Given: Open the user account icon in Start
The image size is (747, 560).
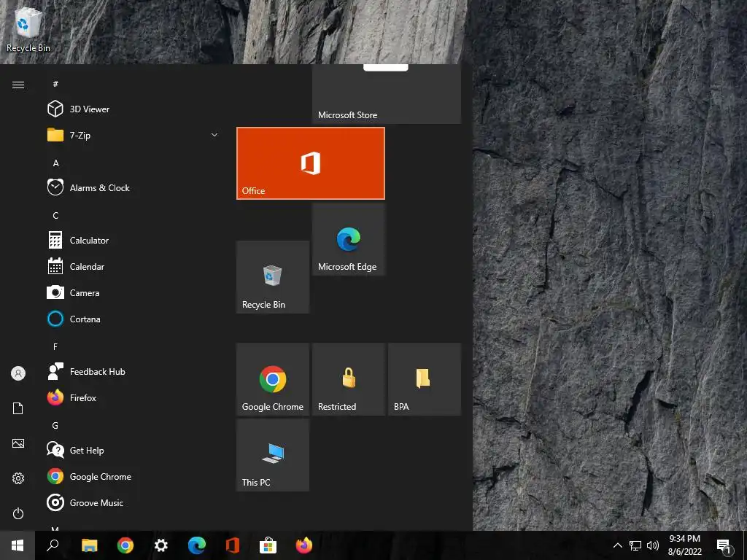Looking at the screenshot, I should (18, 373).
